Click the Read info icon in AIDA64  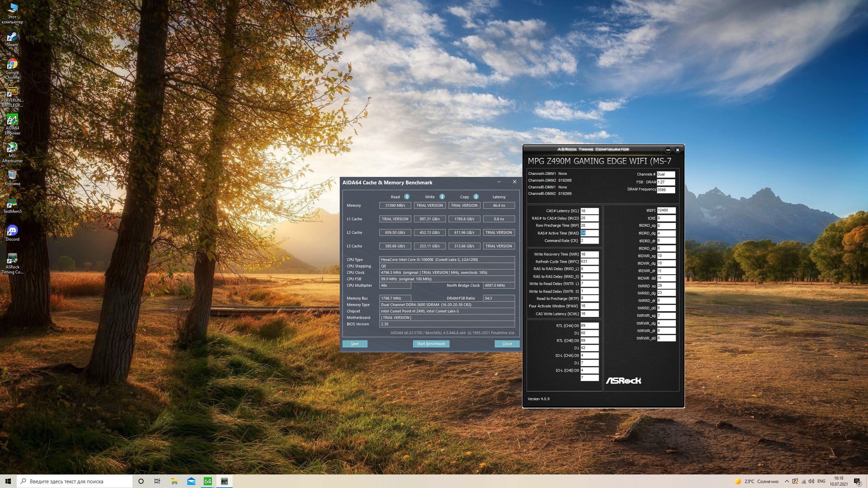[407, 197]
